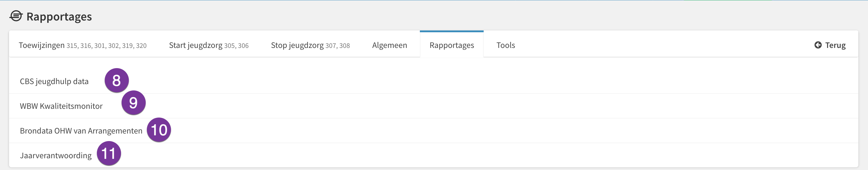
Task: Switch to the Start jeugdzorg tab
Action: (x=209, y=45)
